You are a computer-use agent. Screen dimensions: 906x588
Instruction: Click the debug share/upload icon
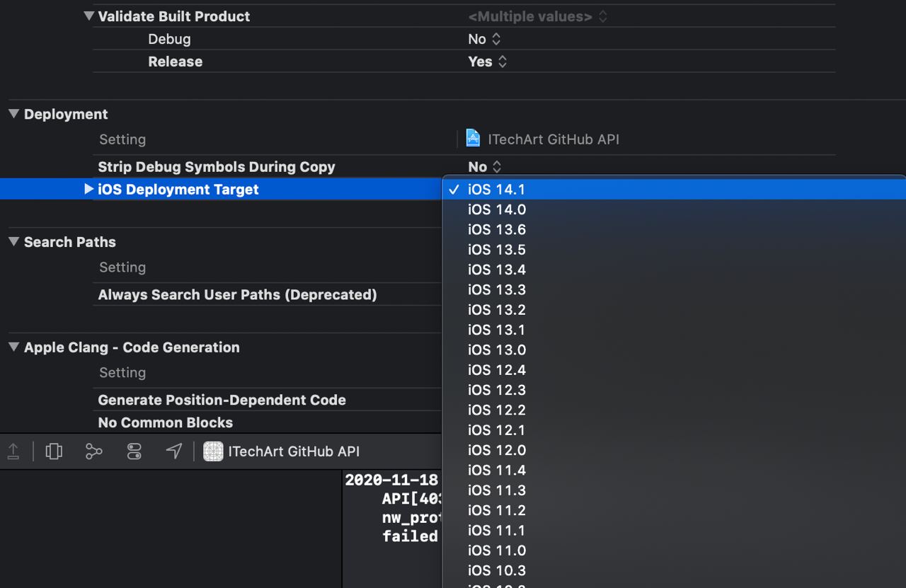(13, 451)
